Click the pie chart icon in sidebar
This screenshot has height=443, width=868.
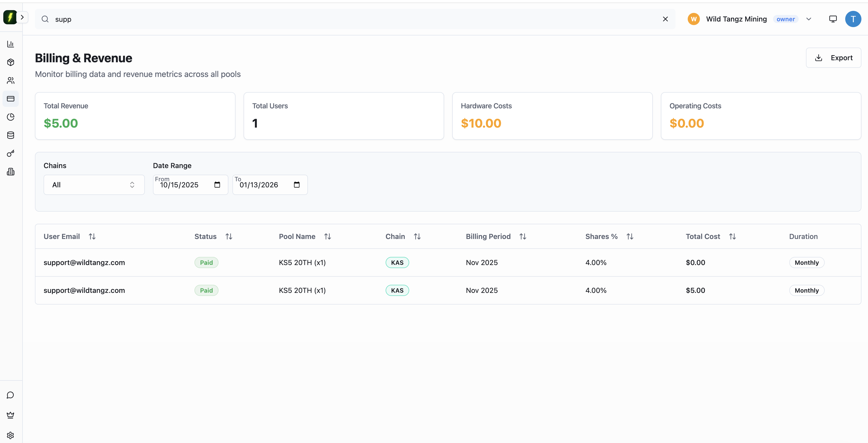10,117
